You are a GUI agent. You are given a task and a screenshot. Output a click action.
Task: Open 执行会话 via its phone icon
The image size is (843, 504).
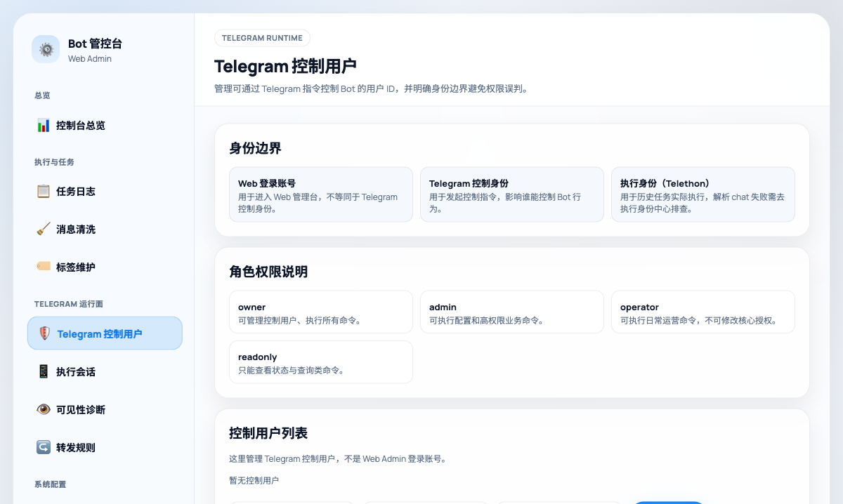(44, 371)
